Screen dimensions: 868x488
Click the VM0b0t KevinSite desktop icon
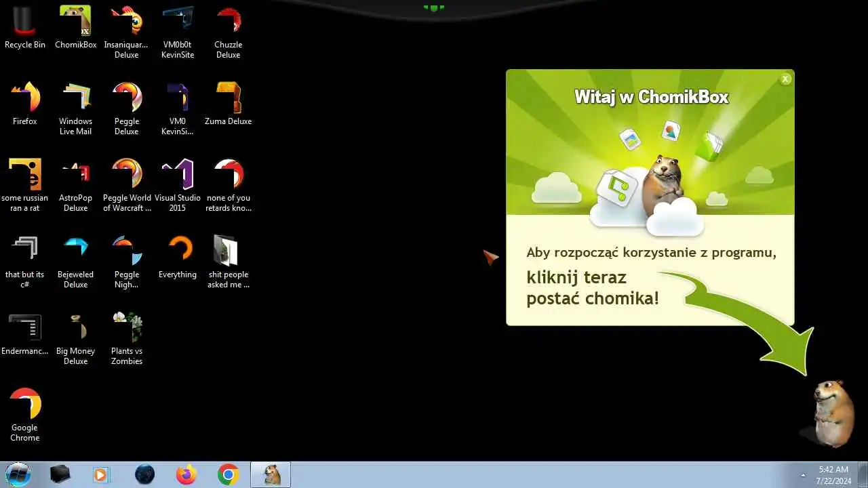point(178,33)
